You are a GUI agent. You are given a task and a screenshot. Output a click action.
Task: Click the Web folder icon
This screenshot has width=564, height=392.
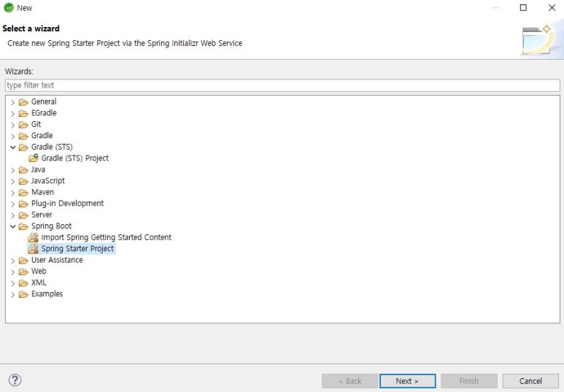(23, 272)
